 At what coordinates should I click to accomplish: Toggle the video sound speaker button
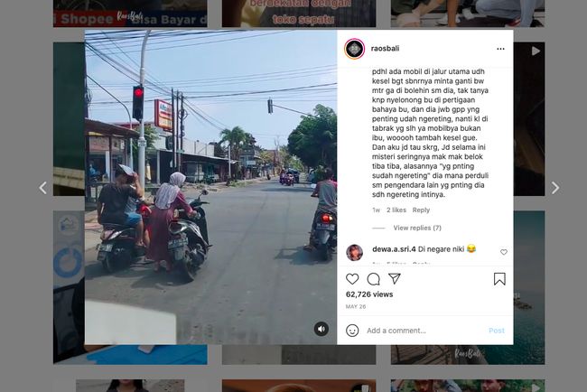click(x=321, y=329)
